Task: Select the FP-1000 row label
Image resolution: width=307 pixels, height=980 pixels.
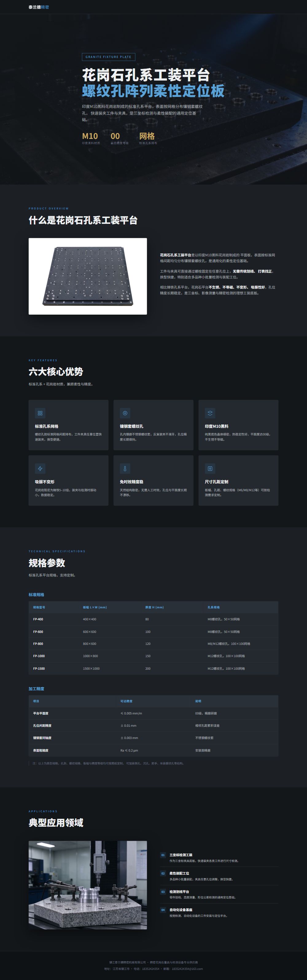Action: click(x=39, y=656)
